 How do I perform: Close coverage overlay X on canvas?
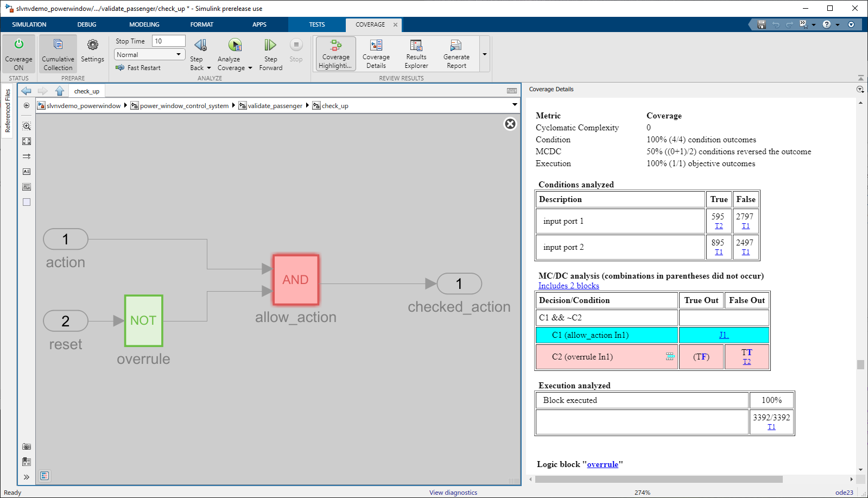click(510, 124)
